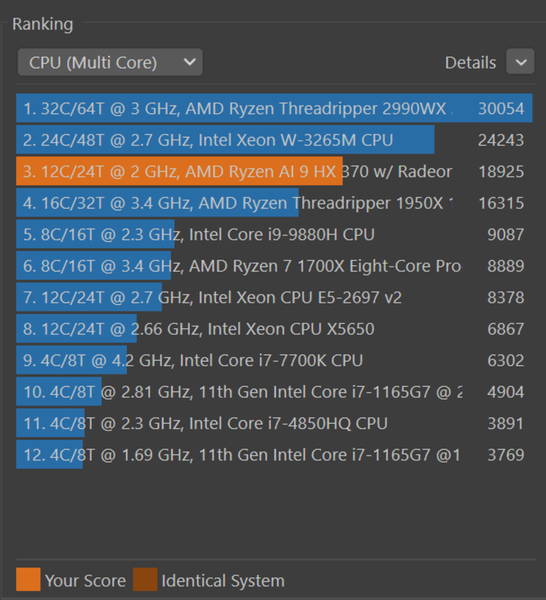The image size is (546, 600).
Task: Open the CPU (Multi Core) dropdown
Action: [110, 62]
